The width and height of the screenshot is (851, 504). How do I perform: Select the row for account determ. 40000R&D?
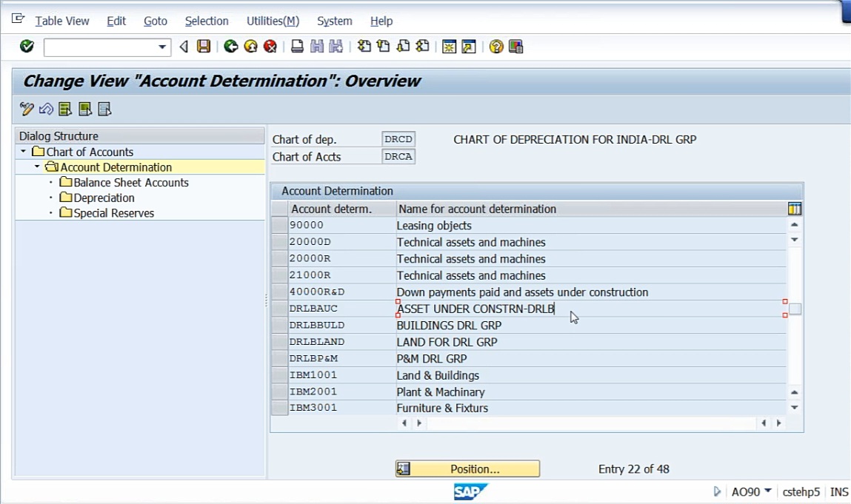click(x=279, y=292)
